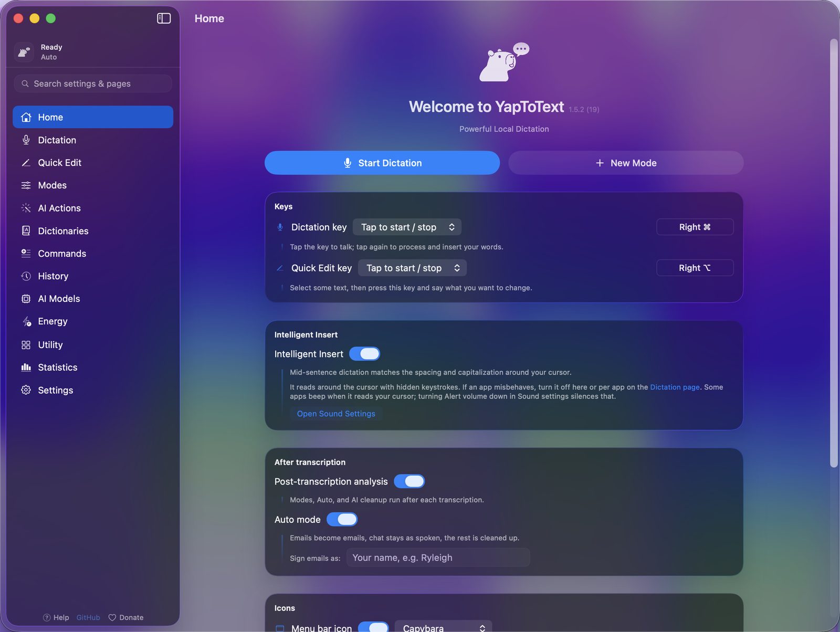The width and height of the screenshot is (840, 632).
Task: Switch off Auto mode
Action: (342, 520)
